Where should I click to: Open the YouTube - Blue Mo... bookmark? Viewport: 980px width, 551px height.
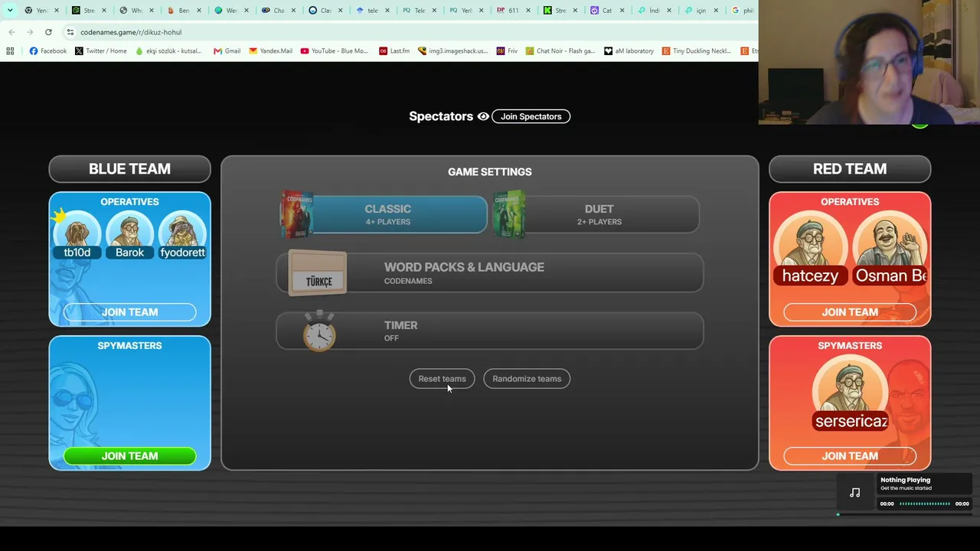[335, 51]
